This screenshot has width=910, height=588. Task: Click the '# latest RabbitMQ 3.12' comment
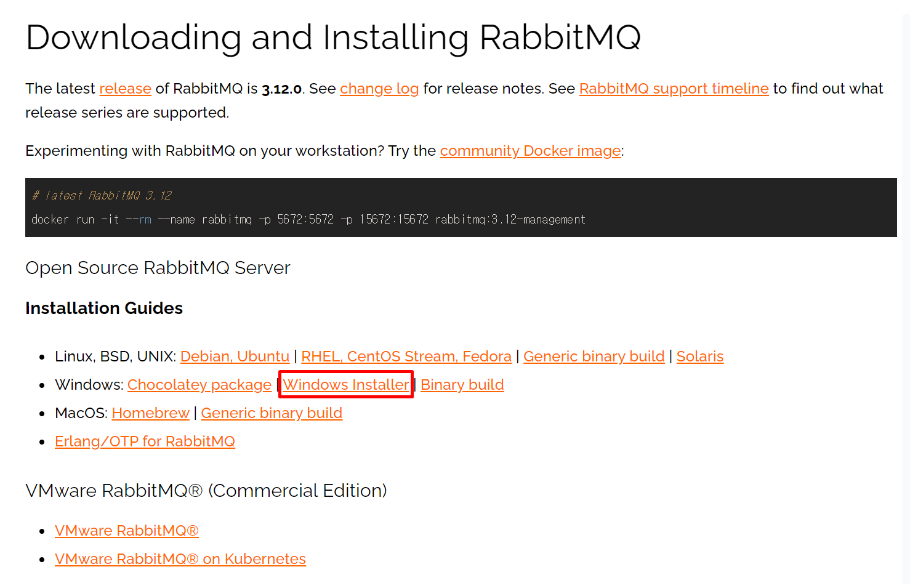tap(102, 195)
